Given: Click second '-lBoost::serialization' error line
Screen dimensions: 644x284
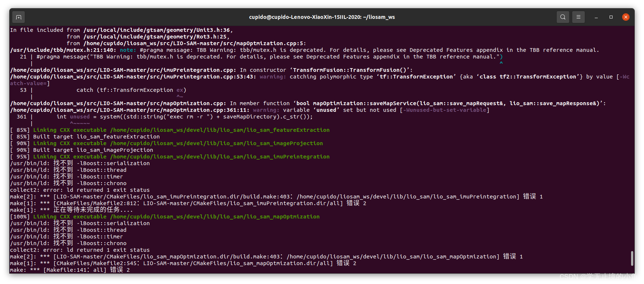Looking at the screenshot, I should point(80,223).
